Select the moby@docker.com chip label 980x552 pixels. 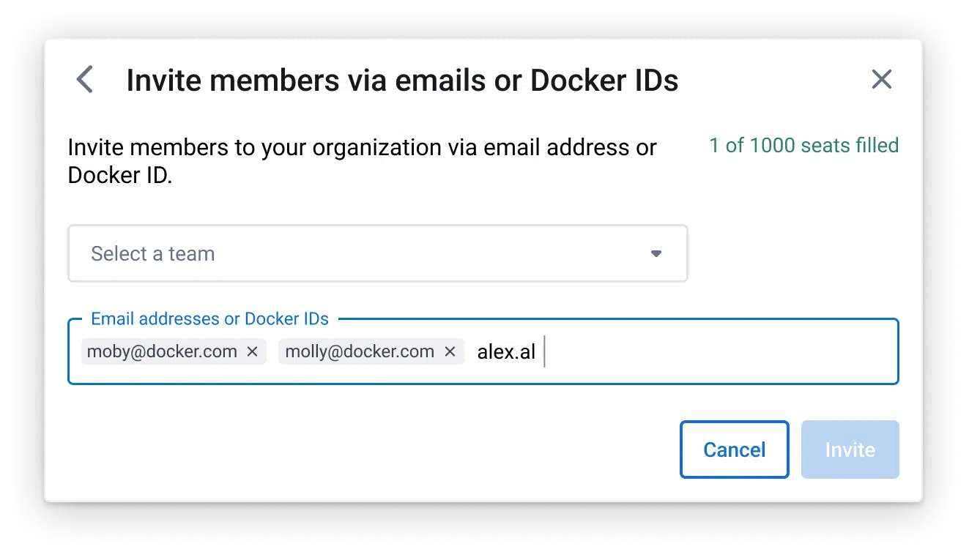click(162, 352)
